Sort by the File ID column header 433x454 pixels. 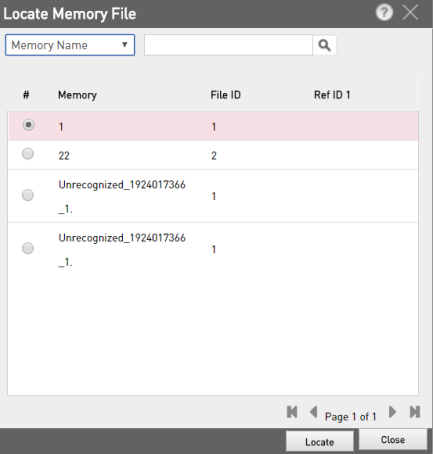click(x=225, y=95)
